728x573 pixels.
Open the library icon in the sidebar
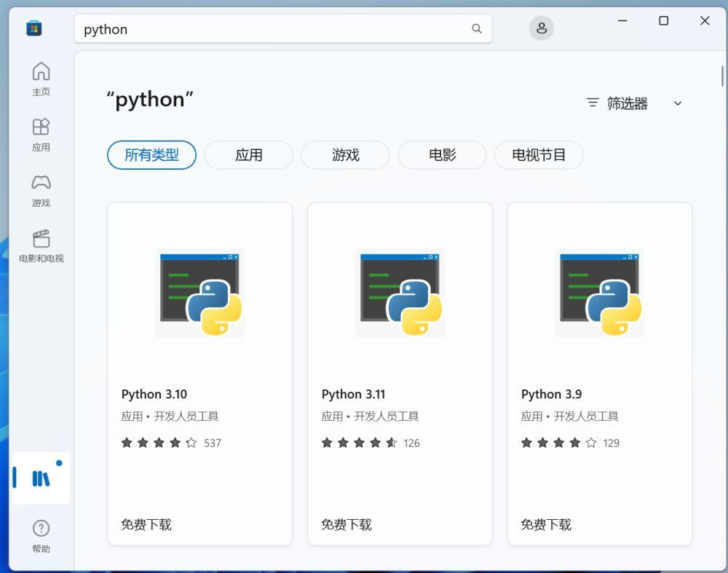(41, 478)
